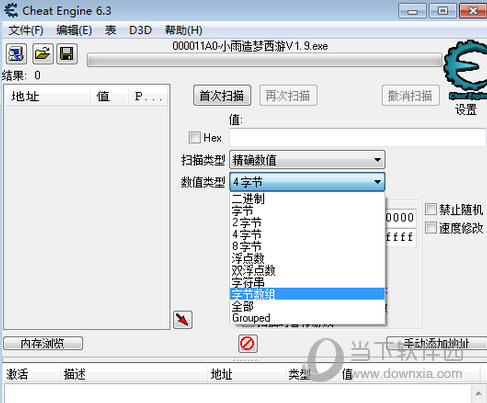Choose 4字节 in the open dropdown list

(307, 234)
